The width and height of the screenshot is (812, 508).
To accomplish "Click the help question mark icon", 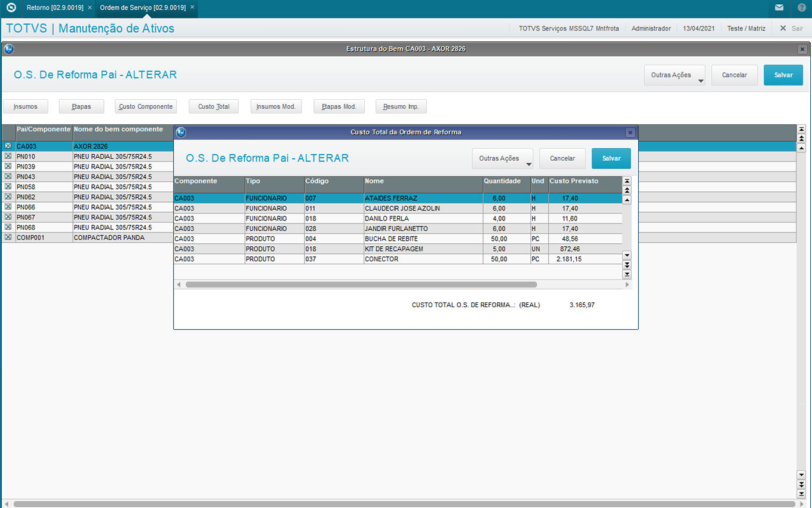I will point(801,8).
